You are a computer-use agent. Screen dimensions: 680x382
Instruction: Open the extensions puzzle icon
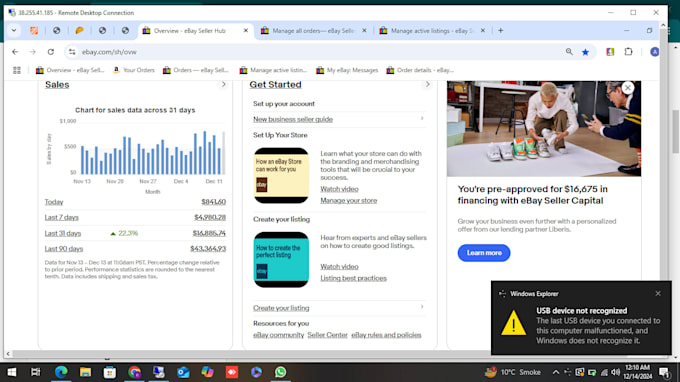628,52
